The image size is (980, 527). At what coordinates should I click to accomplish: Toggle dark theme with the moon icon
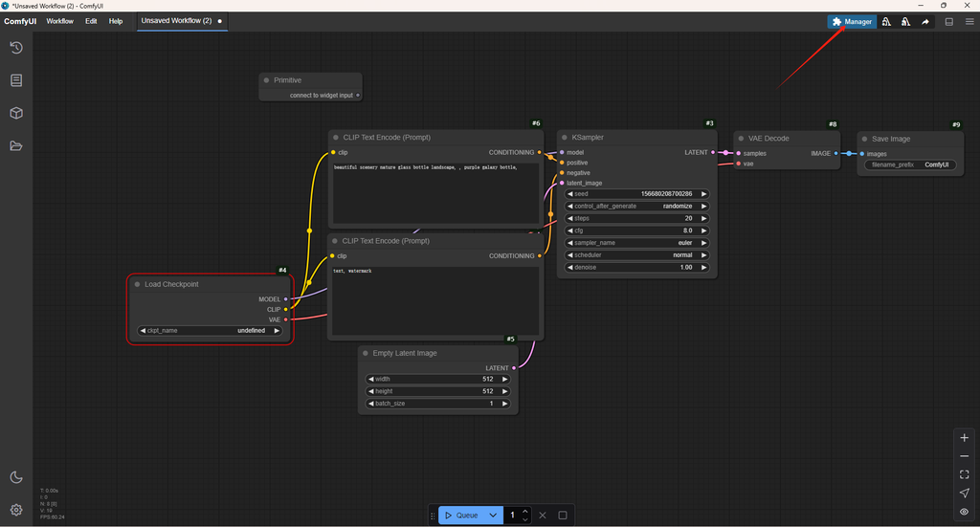coord(16,477)
